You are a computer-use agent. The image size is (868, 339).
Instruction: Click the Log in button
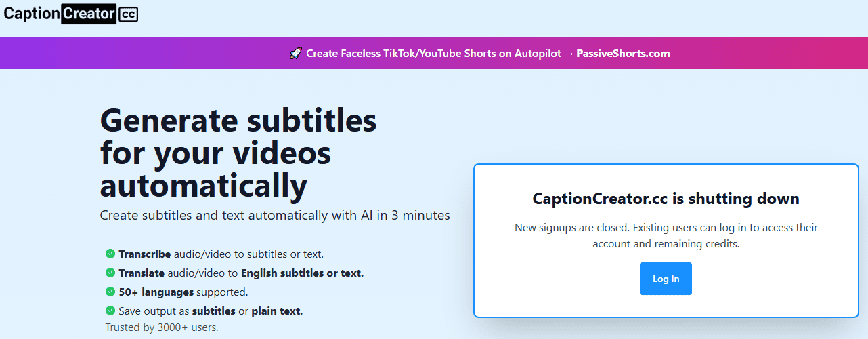(666, 279)
